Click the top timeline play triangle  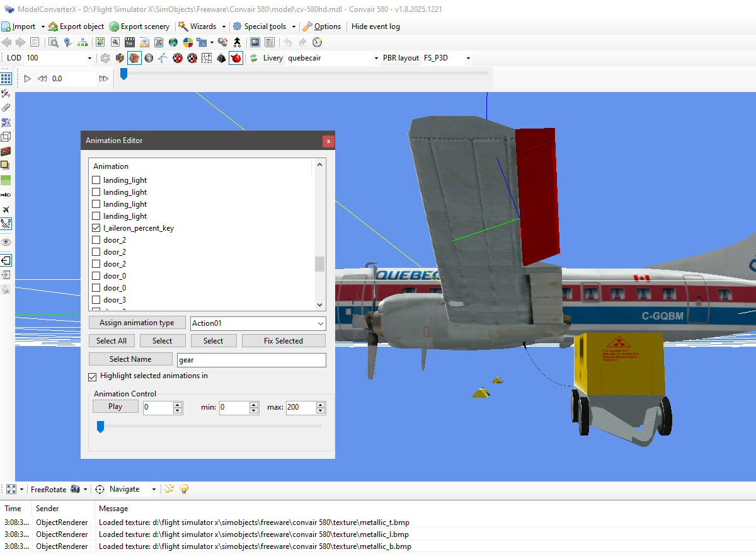(x=27, y=79)
